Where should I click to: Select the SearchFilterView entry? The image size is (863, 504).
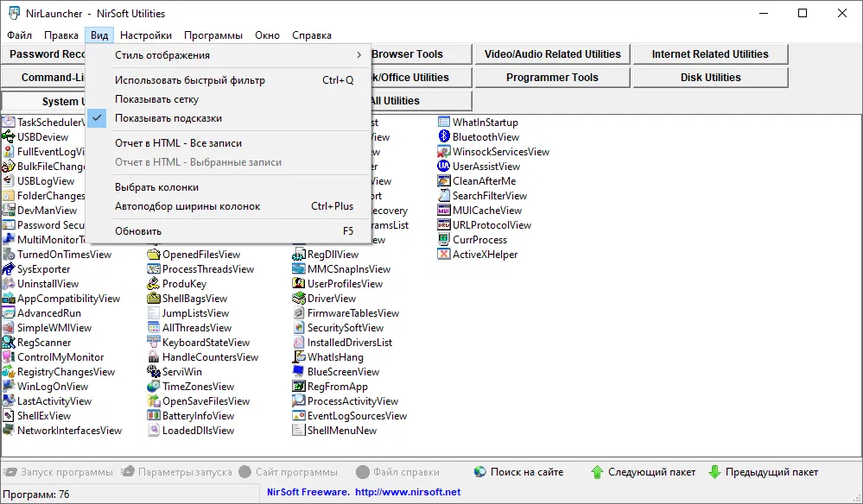(x=483, y=196)
